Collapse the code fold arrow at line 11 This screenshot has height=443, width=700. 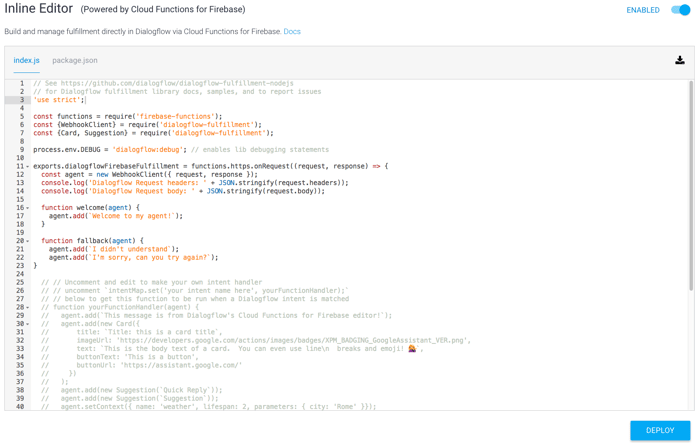click(28, 167)
